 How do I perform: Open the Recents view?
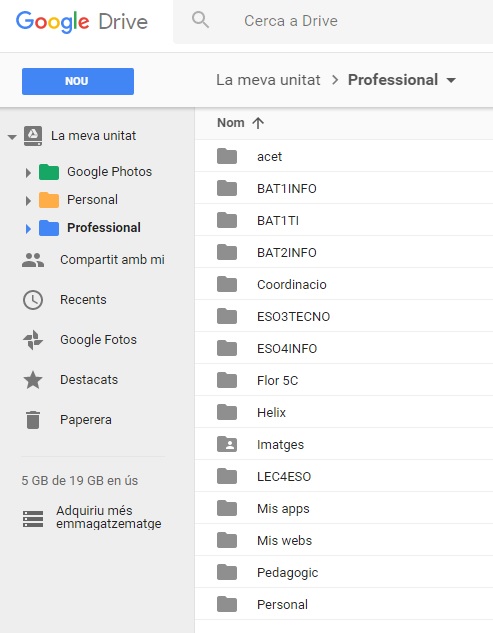(x=83, y=300)
